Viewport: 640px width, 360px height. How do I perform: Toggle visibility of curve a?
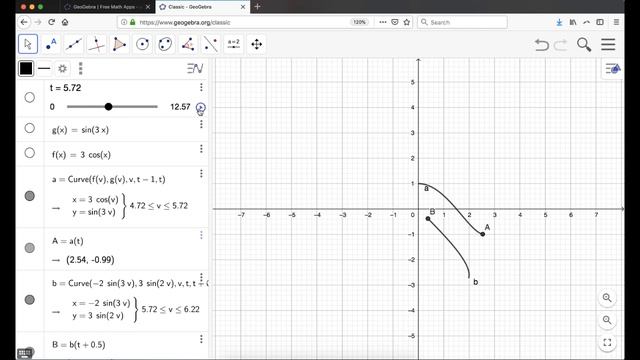(29, 196)
